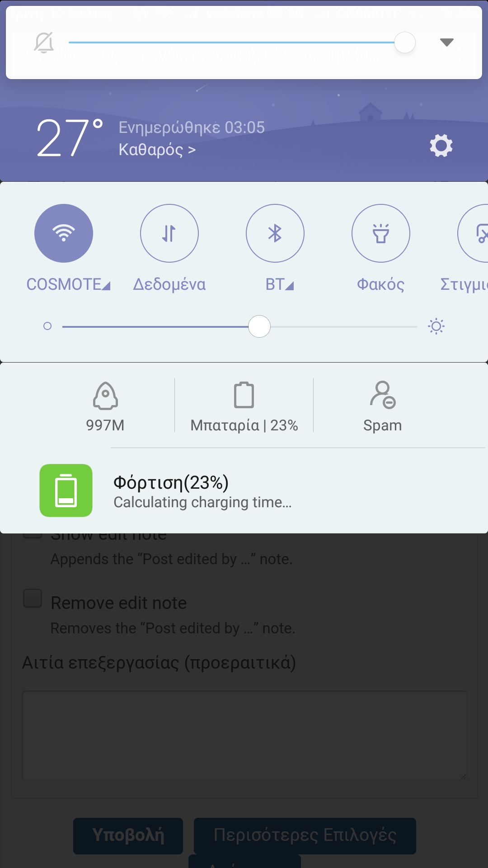Image resolution: width=488 pixels, height=868 pixels.
Task: Open notification settings gear icon
Action: tap(441, 146)
